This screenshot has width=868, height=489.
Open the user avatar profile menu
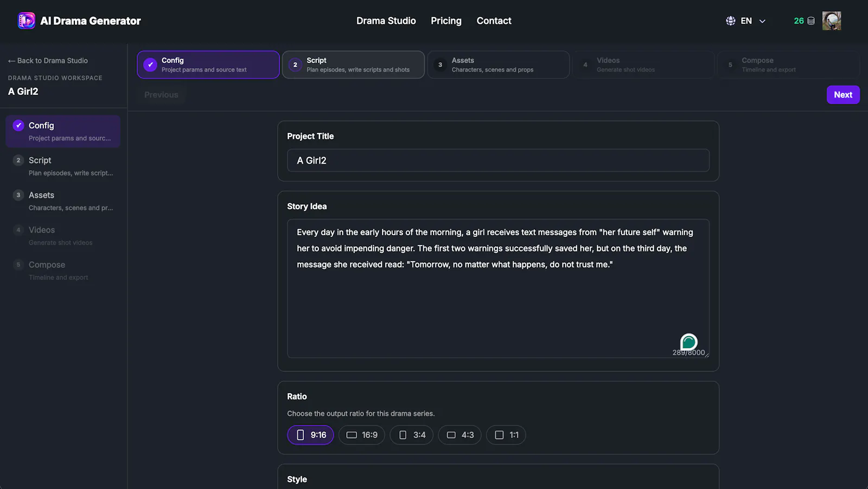click(832, 21)
